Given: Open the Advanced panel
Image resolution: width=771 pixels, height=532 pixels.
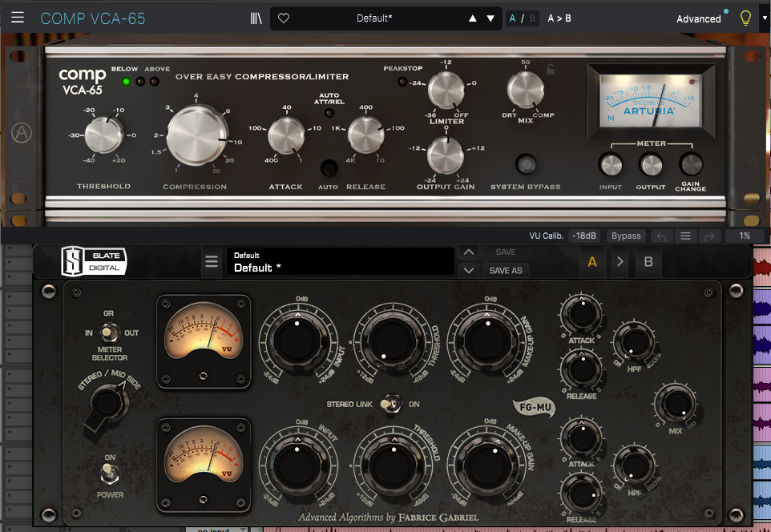Looking at the screenshot, I should pos(698,18).
